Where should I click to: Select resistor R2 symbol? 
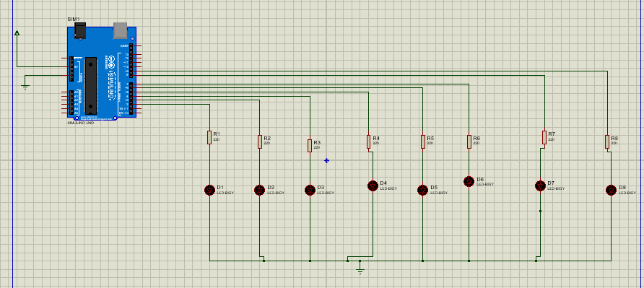[x=260, y=141]
